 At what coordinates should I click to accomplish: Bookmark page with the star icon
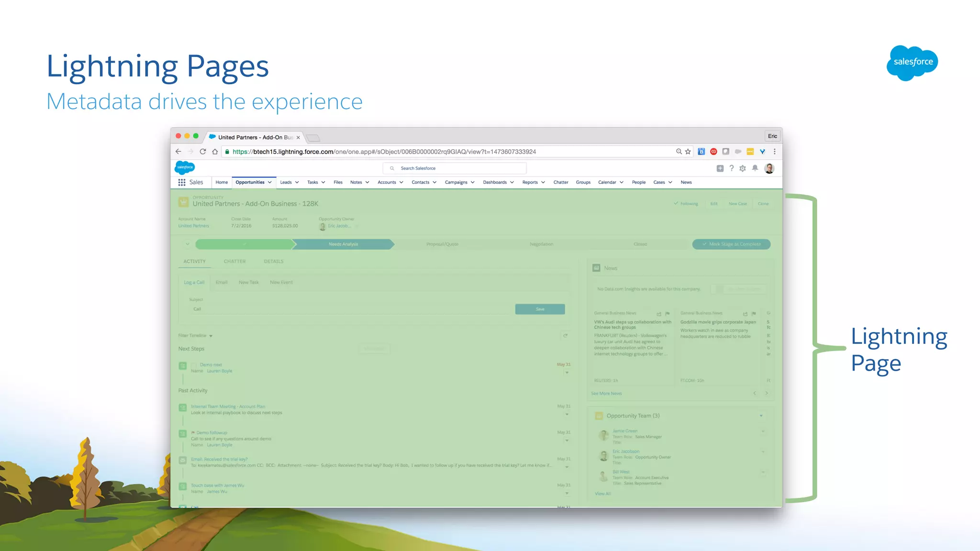[688, 152]
